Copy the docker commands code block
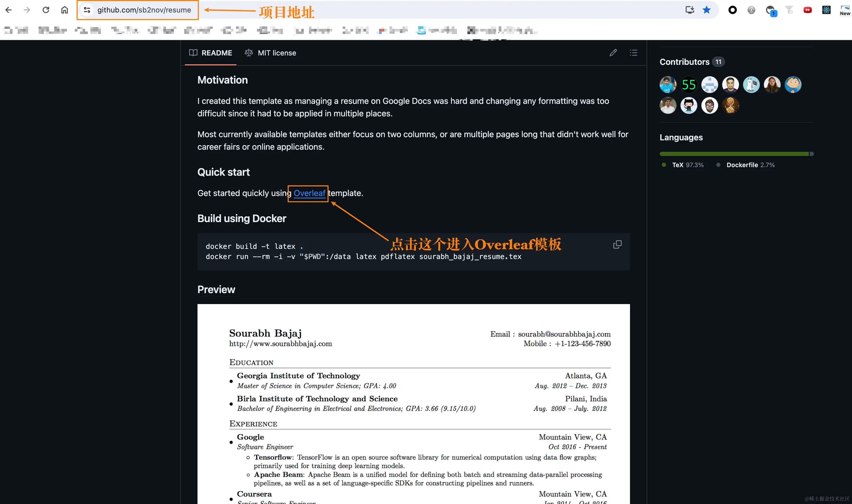The width and height of the screenshot is (852, 504). point(617,244)
